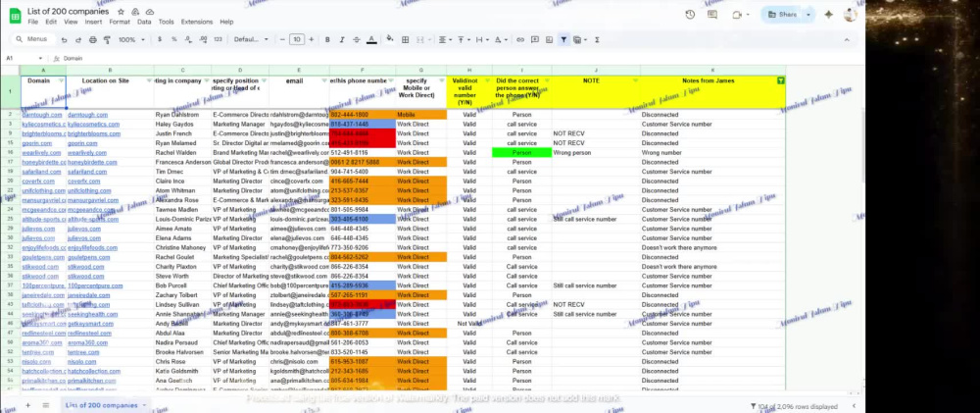This screenshot has width=980, height=413.
Task: Open the Insert menu
Action: pyautogui.click(x=93, y=22)
